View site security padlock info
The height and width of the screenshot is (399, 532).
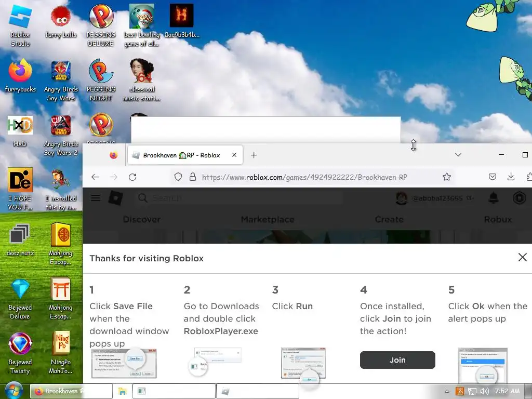click(x=192, y=177)
